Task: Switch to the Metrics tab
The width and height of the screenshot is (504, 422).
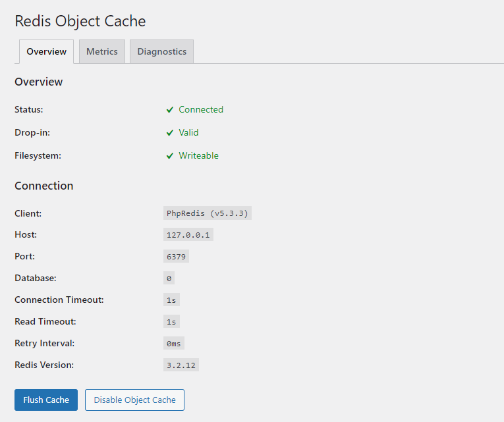Action: pyautogui.click(x=102, y=51)
